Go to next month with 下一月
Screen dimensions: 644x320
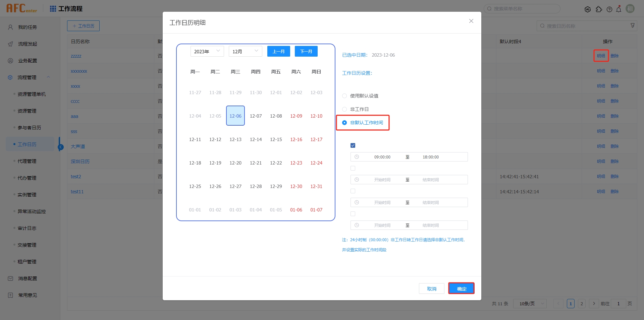(306, 51)
